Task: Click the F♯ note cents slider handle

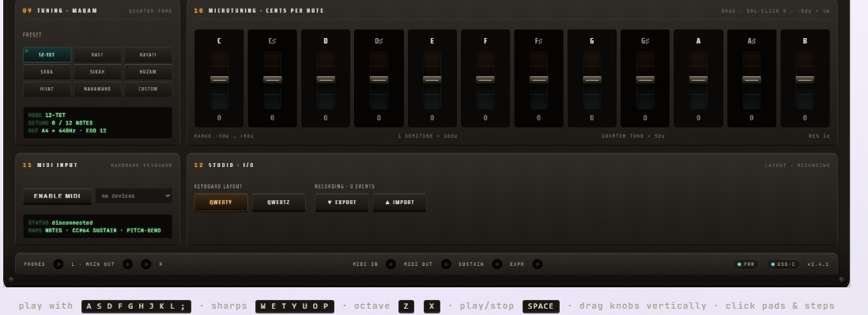Action: [x=538, y=79]
